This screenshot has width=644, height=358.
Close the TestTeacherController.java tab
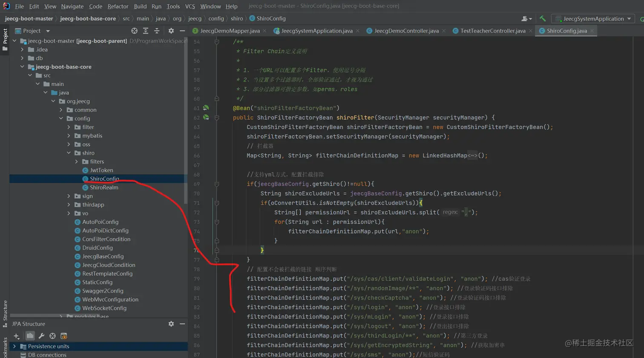tap(530, 31)
